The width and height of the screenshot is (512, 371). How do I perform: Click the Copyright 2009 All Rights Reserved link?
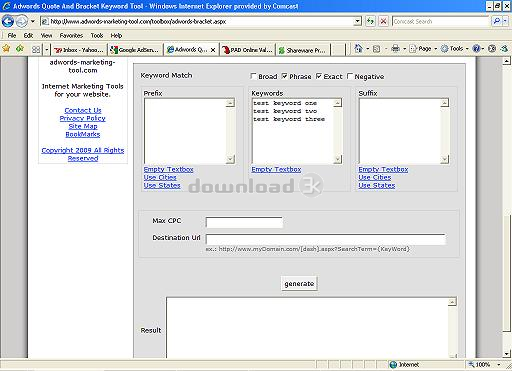[83, 154]
